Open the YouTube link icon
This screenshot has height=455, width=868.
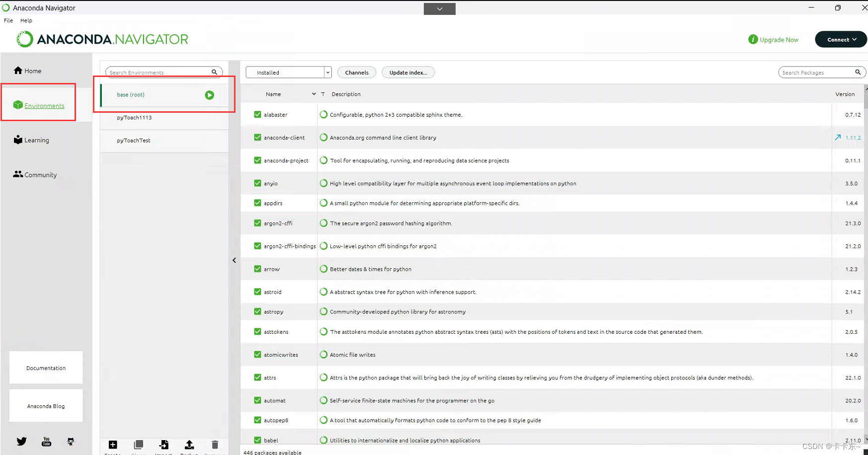[x=46, y=441]
